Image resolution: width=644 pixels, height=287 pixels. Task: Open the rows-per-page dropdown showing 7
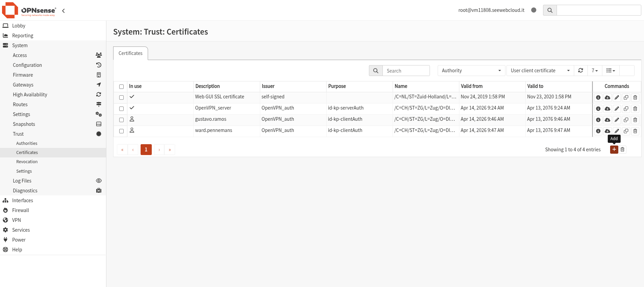[x=595, y=71]
